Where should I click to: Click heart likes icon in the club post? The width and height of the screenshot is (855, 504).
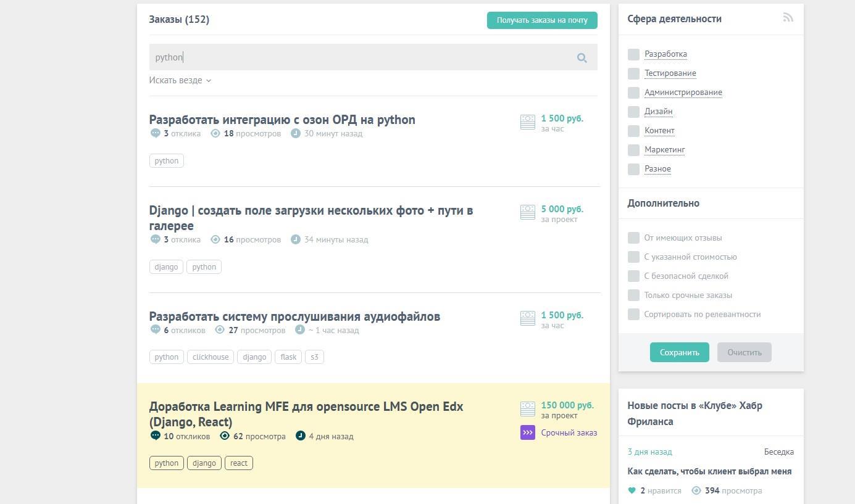pos(632,490)
